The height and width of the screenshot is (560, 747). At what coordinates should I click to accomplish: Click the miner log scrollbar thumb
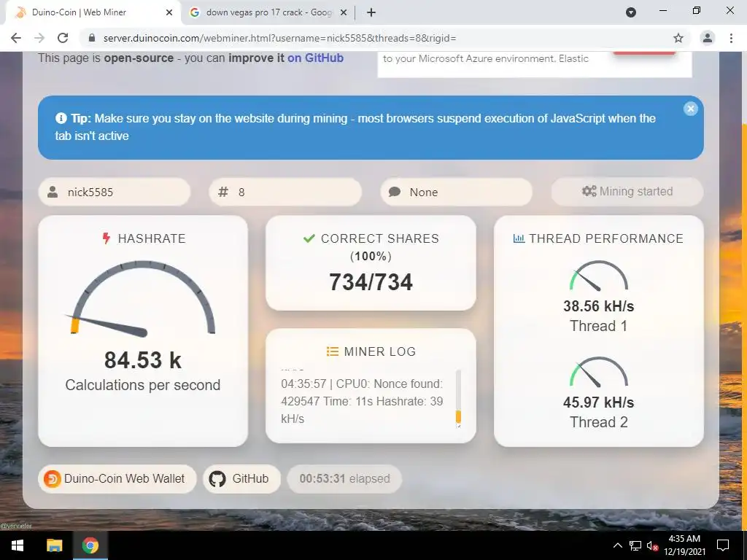(458, 416)
